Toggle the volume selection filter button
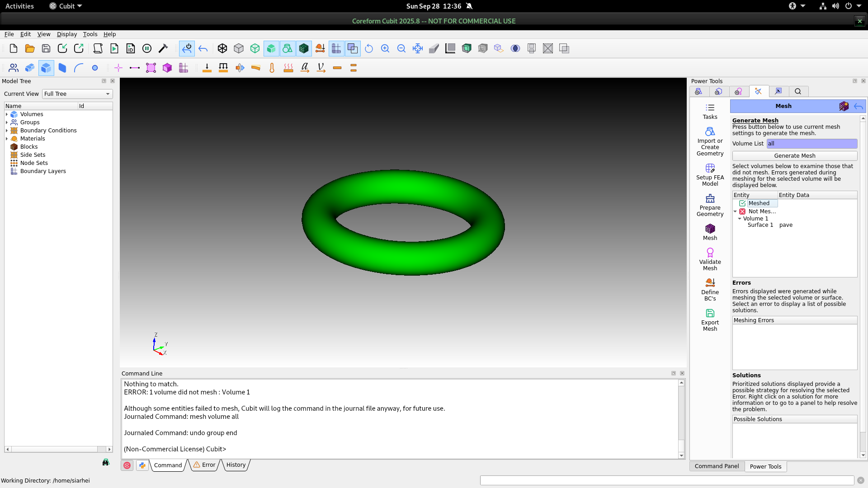Screen dimensions: 868x488 coord(46,68)
